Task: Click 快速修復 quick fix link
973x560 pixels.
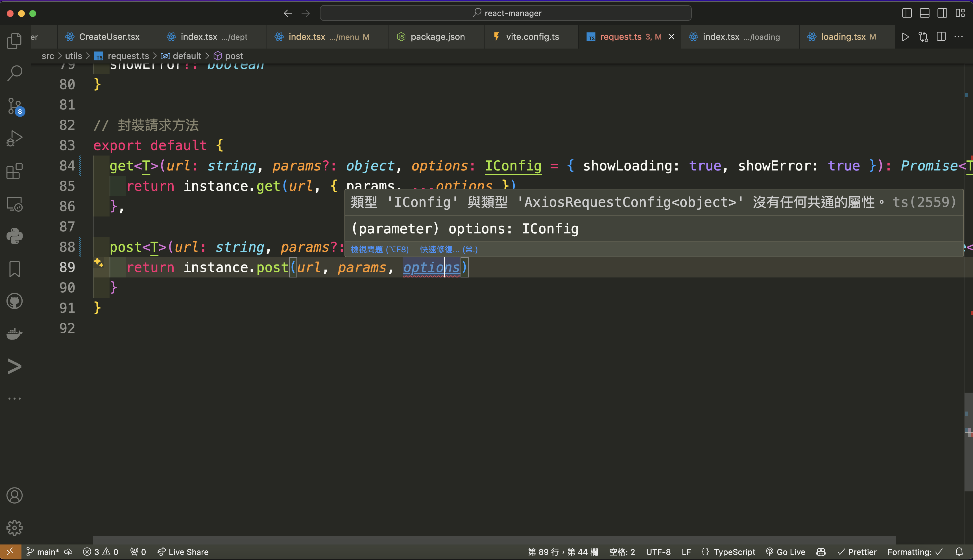Action: click(x=449, y=250)
